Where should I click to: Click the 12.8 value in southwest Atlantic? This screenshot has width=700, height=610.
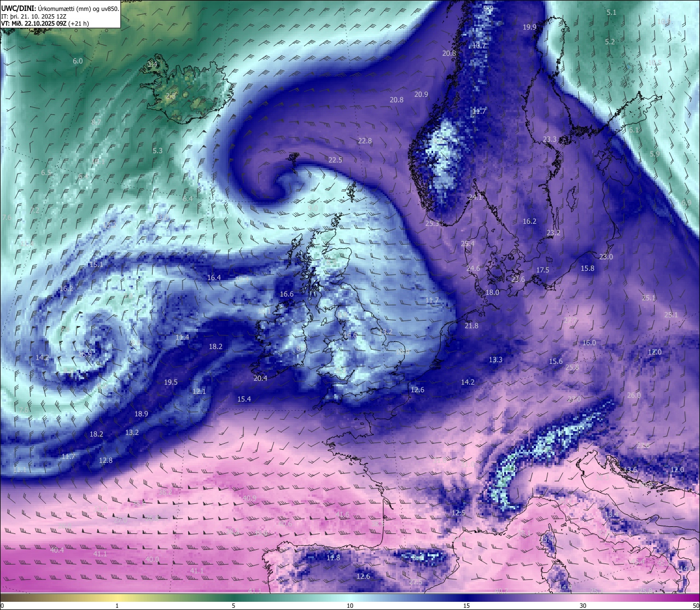click(106, 461)
